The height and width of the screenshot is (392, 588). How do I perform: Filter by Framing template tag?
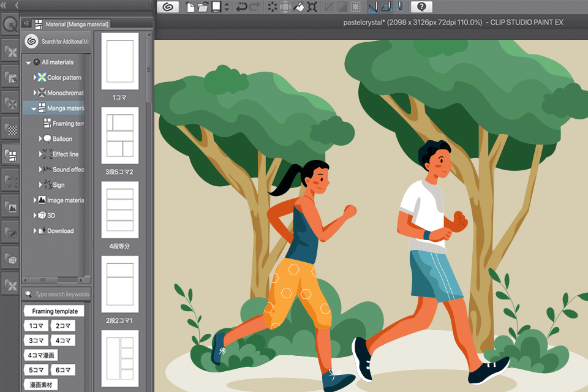(55, 311)
